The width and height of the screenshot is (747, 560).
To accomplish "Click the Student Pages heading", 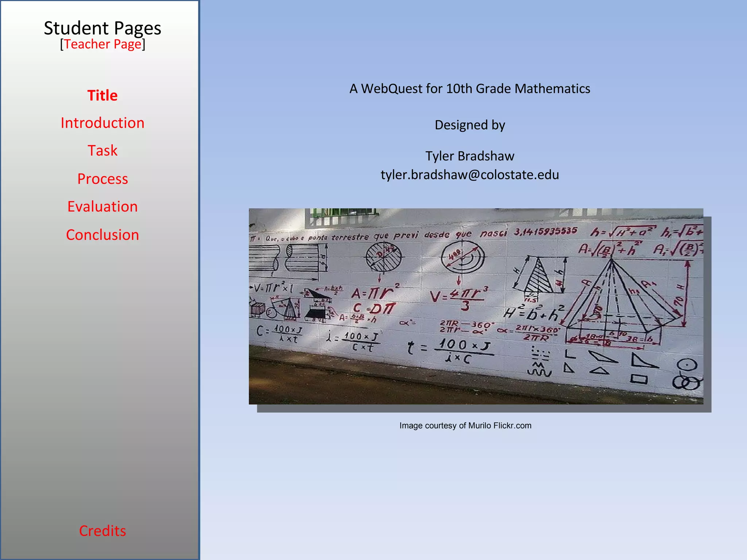I will pos(102,28).
